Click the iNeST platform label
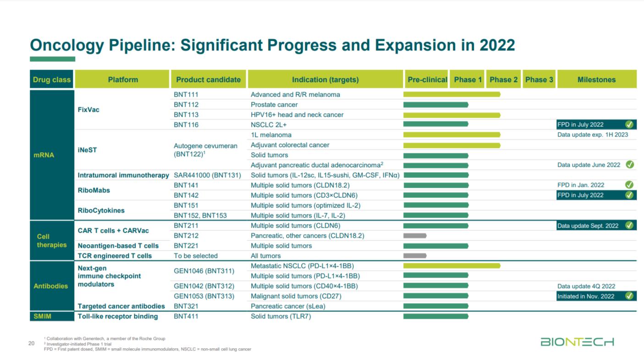Viewport: 644px width, 361px height. [87, 150]
